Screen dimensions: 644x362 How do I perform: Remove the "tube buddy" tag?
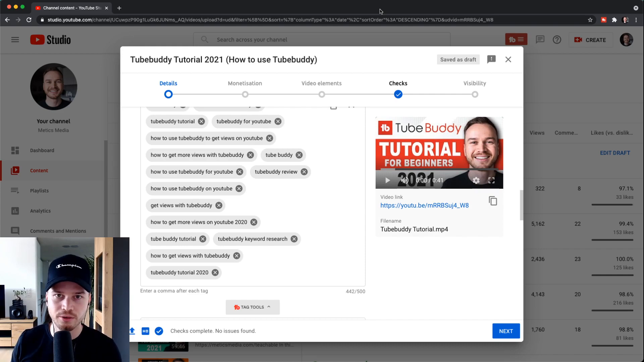[299, 155]
